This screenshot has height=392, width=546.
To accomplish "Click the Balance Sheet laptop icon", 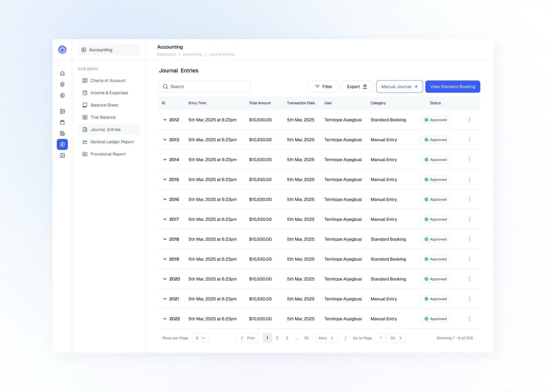I will pyautogui.click(x=85, y=105).
